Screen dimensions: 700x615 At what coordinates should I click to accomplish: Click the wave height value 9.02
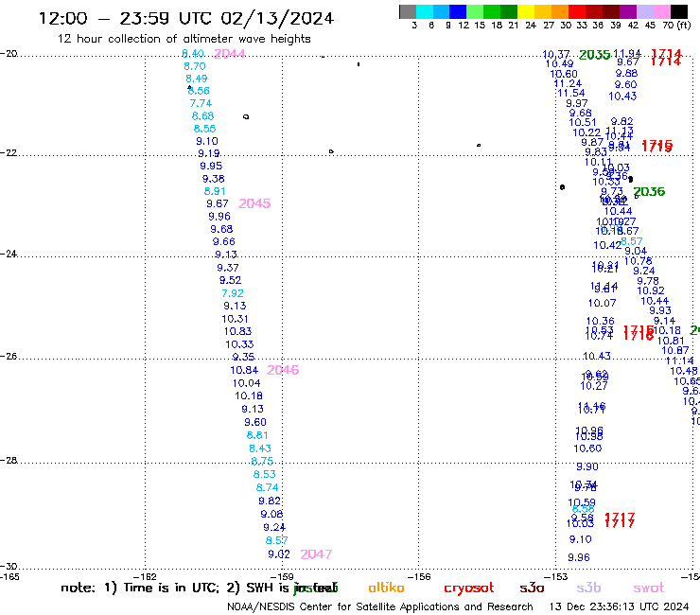point(279,554)
